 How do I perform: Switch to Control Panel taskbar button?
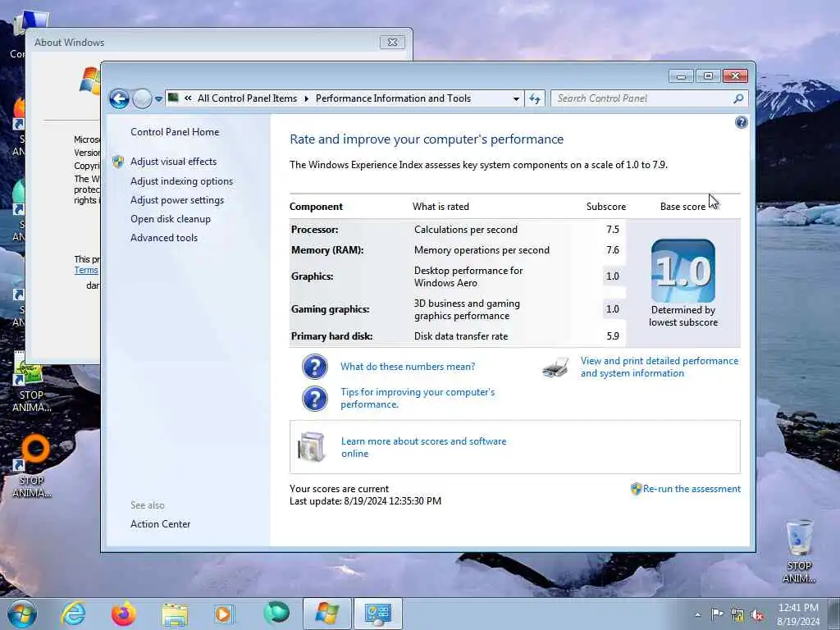coord(377,614)
